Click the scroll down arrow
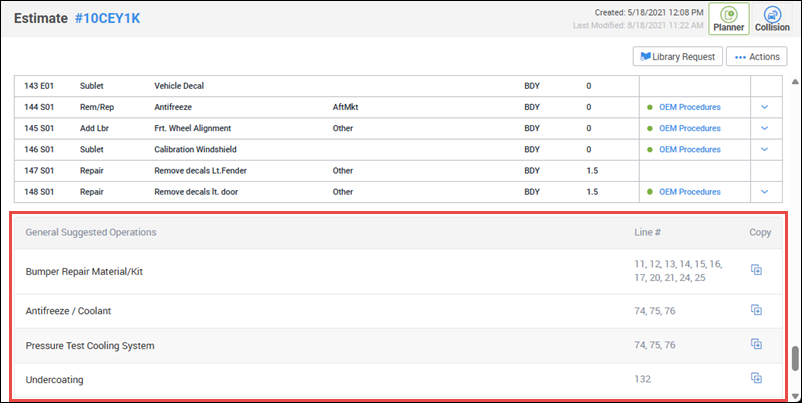Screen dimensions: 802x403 click(x=795, y=396)
